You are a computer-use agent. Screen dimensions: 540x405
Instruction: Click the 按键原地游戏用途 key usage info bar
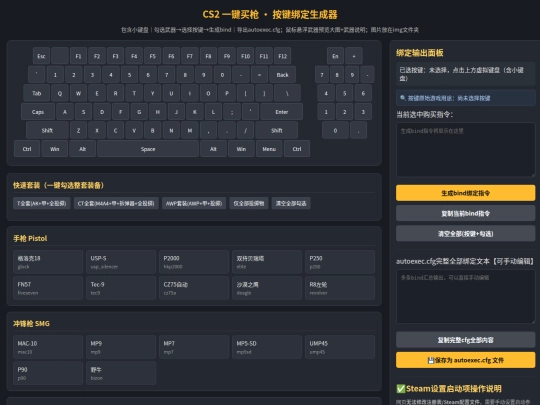point(465,98)
